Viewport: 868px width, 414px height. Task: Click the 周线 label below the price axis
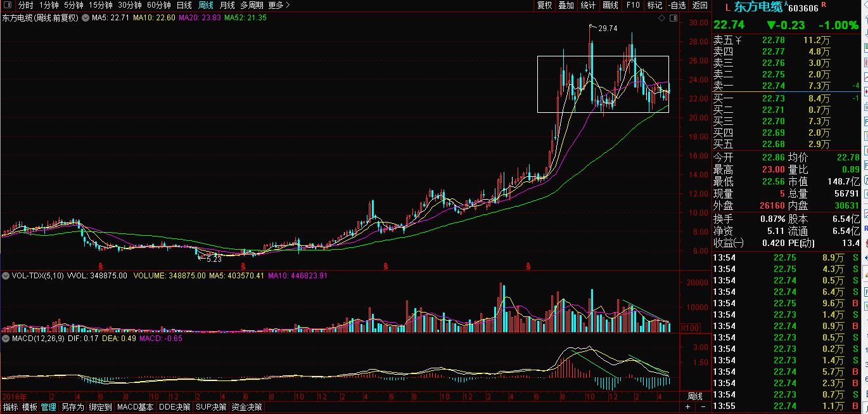(695, 396)
